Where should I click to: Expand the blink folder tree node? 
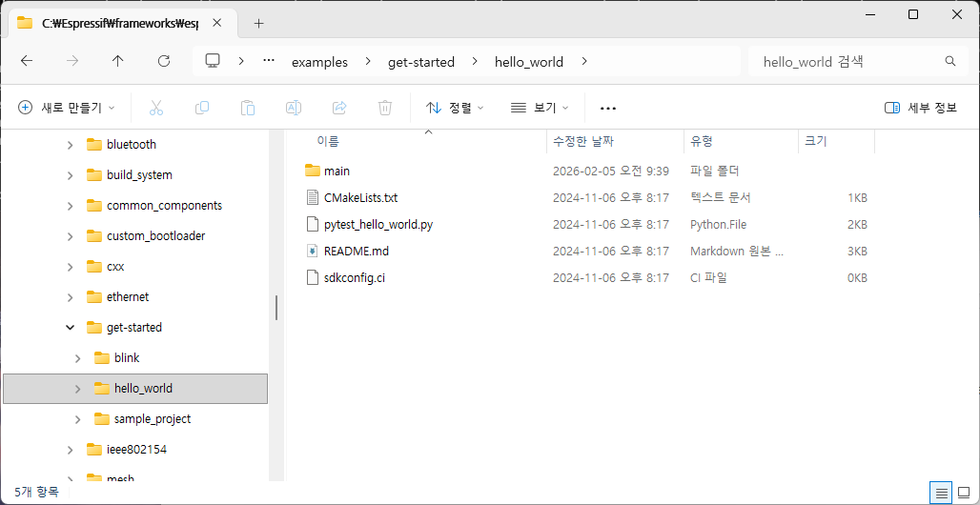click(77, 358)
